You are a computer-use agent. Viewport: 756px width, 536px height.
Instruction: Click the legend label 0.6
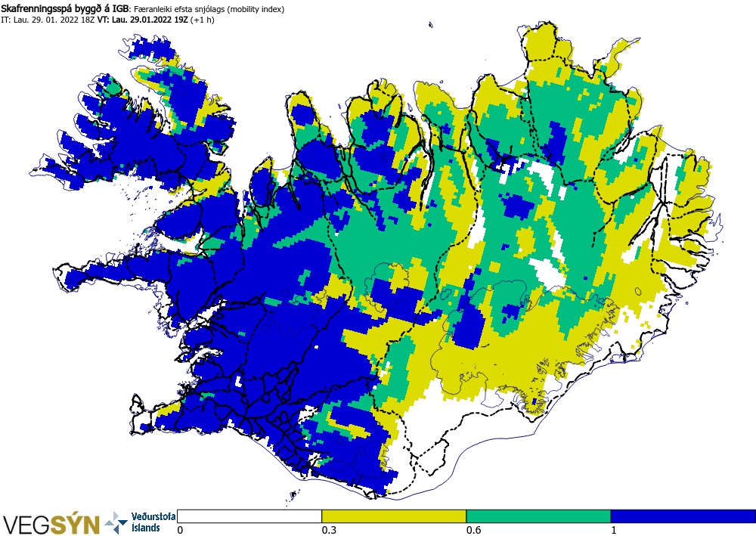[473, 530]
